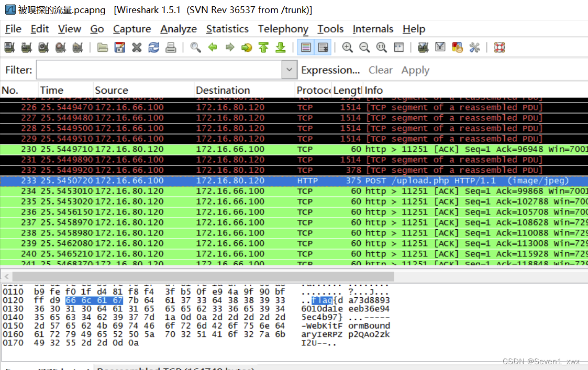Reset zoom to normal size icon

[381, 47]
